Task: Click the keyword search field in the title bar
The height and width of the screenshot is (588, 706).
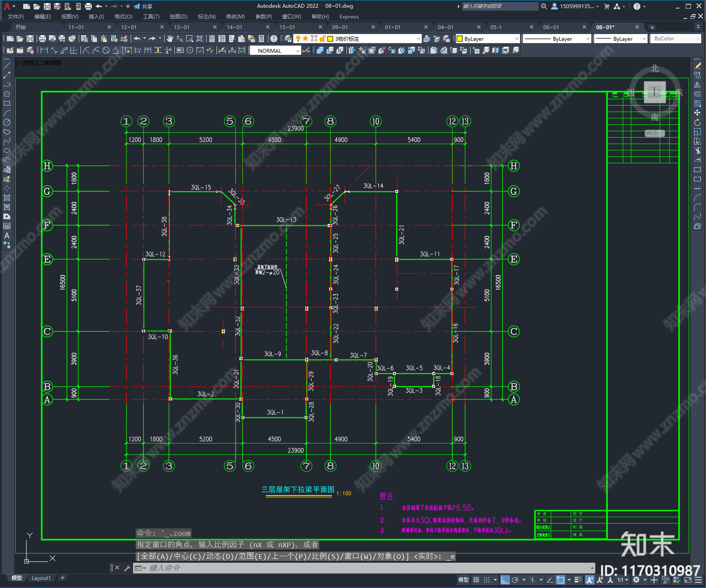Action: pos(499,6)
